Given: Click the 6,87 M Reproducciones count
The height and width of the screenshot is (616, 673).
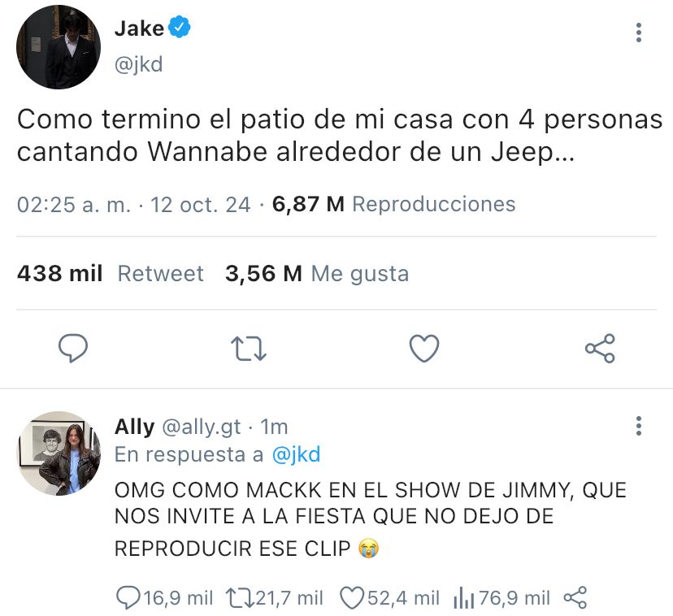Looking at the screenshot, I should tap(393, 204).
